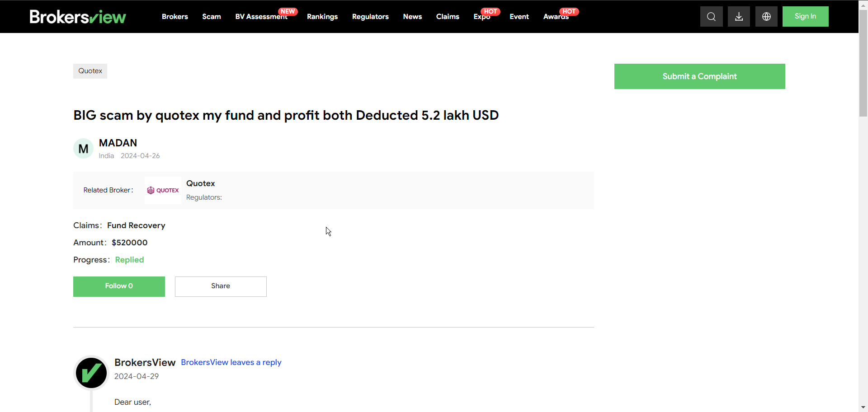Screen dimensions: 868x412
Task: Open the Scam menu item
Action: 212,17
